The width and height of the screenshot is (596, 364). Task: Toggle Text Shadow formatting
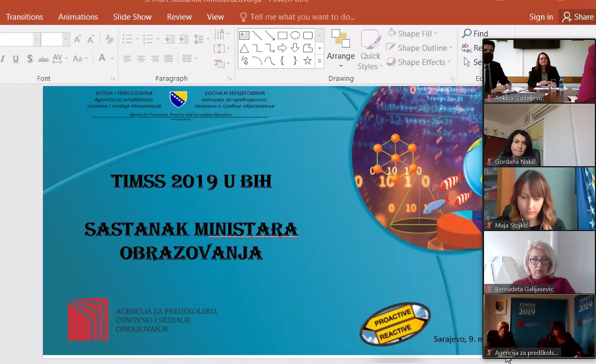tap(30, 59)
